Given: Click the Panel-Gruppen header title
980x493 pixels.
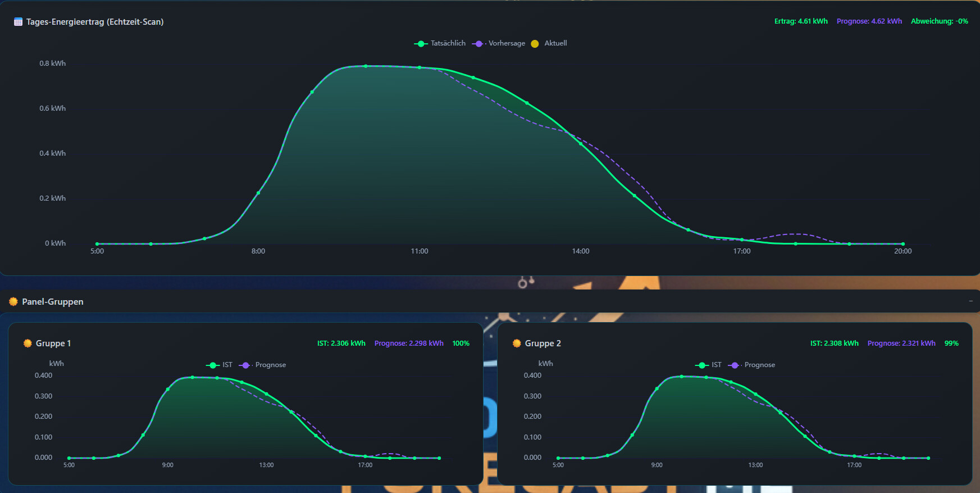Looking at the screenshot, I should [x=53, y=302].
